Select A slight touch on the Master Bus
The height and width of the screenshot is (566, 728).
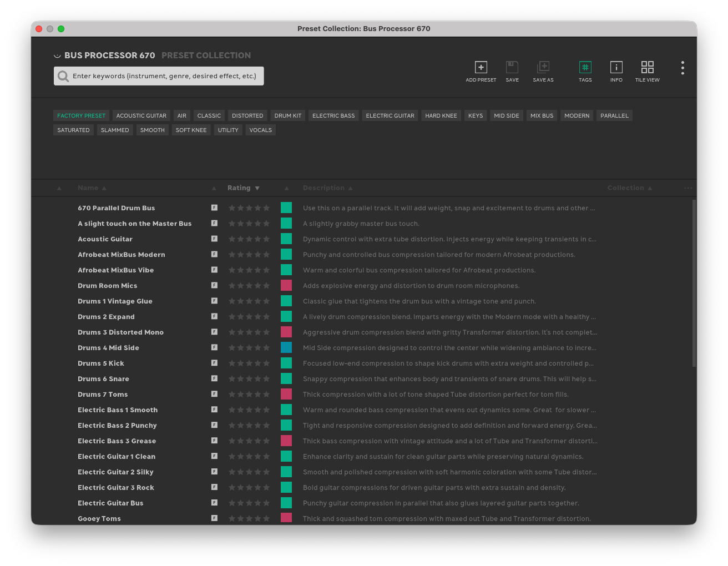tap(134, 223)
